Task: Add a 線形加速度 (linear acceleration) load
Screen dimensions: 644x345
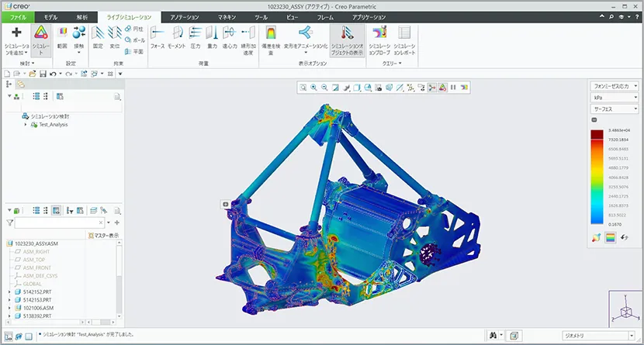Action: [248, 40]
